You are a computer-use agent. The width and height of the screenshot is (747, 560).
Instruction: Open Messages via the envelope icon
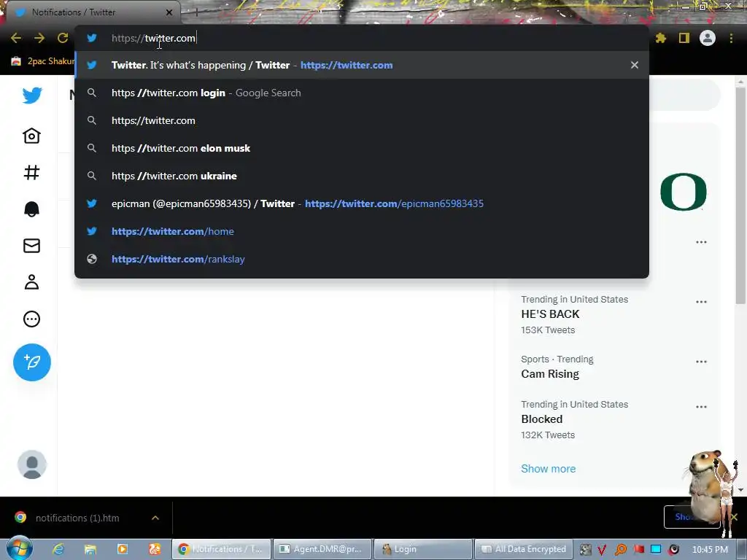pyautogui.click(x=31, y=246)
